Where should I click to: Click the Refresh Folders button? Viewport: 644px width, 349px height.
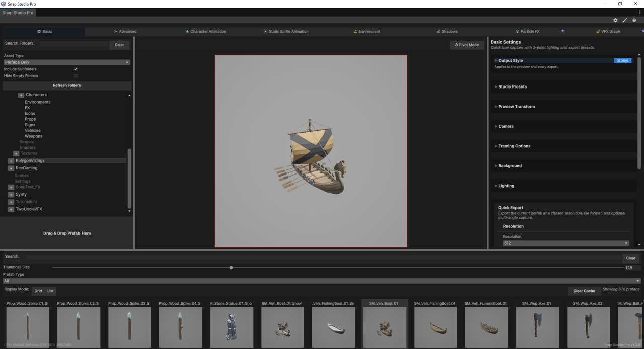pyautogui.click(x=67, y=85)
